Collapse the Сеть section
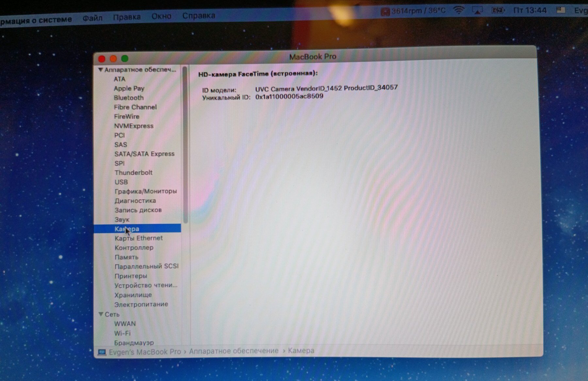The image size is (588, 381). [101, 314]
